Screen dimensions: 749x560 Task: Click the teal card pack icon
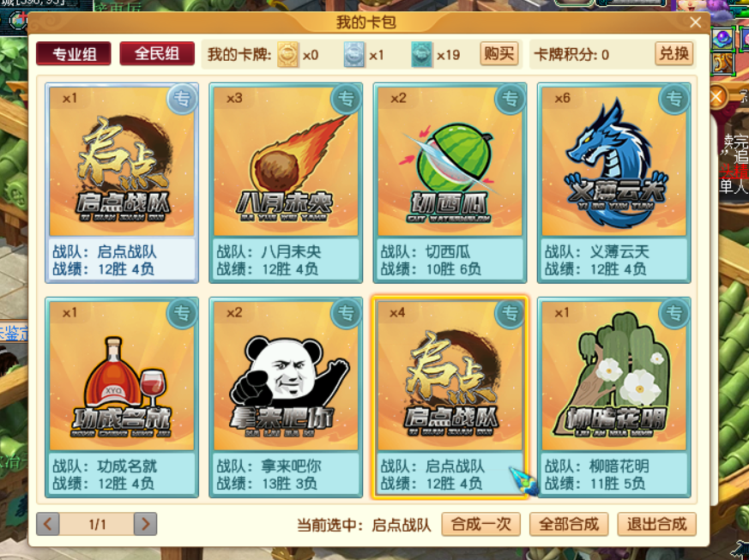pyautogui.click(x=422, y=54)
